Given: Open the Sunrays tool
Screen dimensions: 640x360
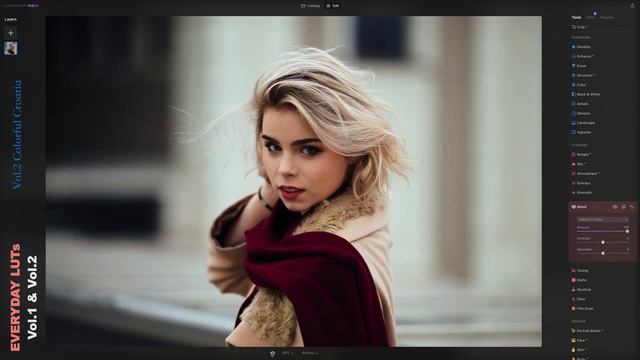Looking at the screenshot, I should (582, 183).
